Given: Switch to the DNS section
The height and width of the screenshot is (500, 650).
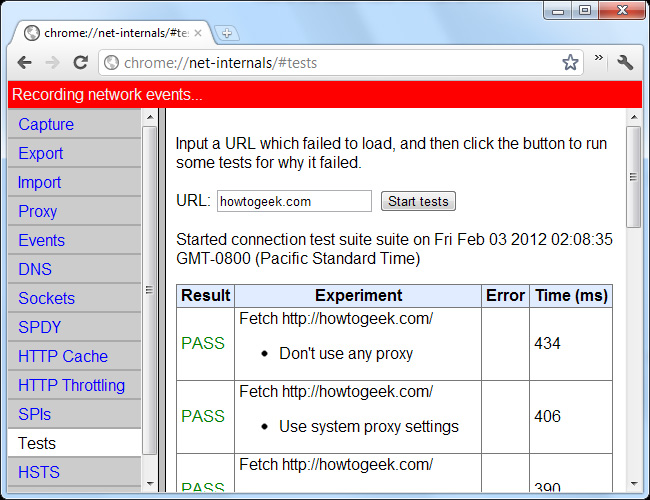Looking at the screenshot, I should click(x=74, y=269).
